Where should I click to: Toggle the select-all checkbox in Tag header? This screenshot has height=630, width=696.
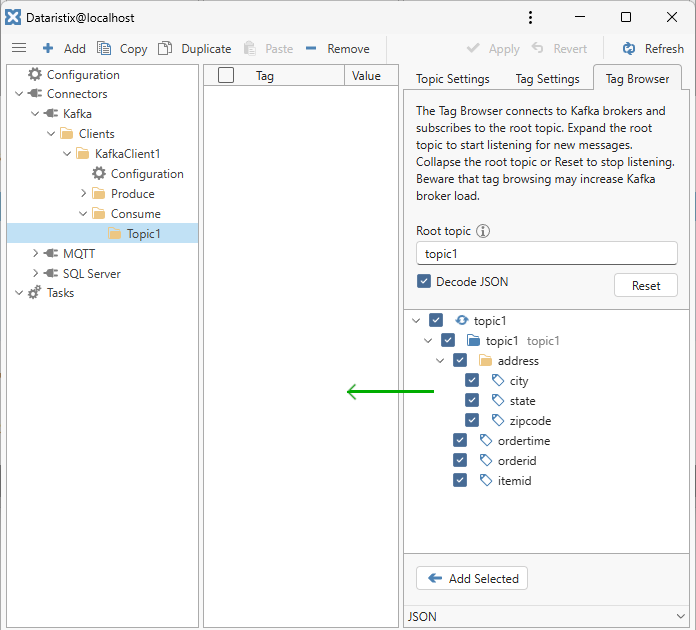[226, 76]
